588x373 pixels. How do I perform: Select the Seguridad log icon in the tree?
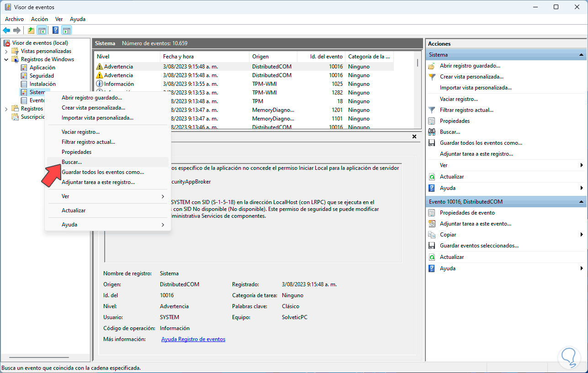[24, 76]
